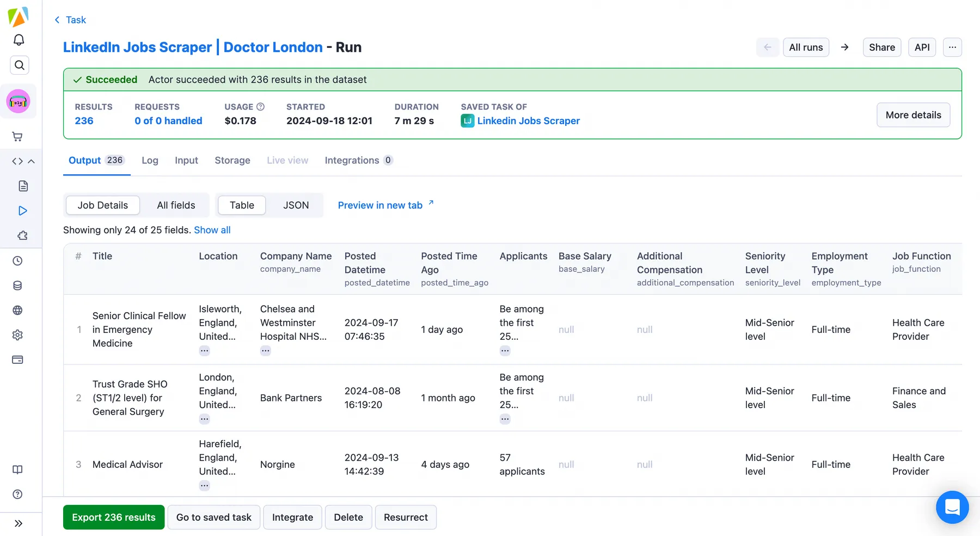This screenshot has height=536, width=980.
Task: Expand Chelsea and Westminster company ellipsis
Action: point(265,351)
